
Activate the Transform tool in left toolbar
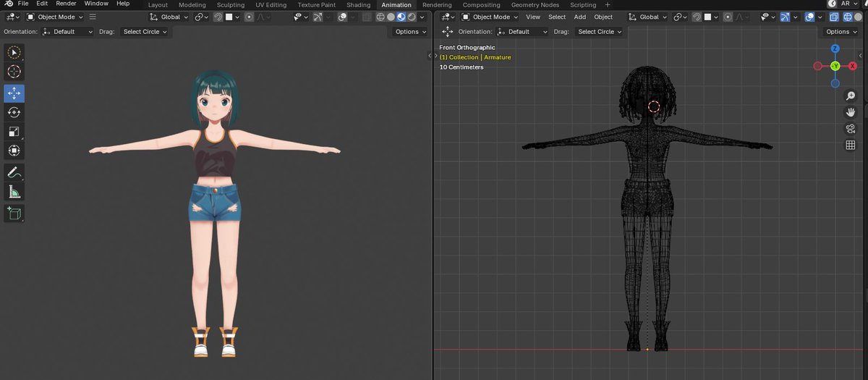[x=14, y=151]
